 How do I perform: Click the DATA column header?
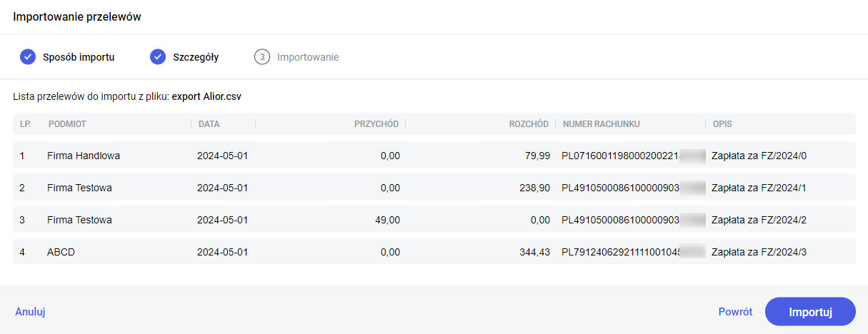coord(209,124)
